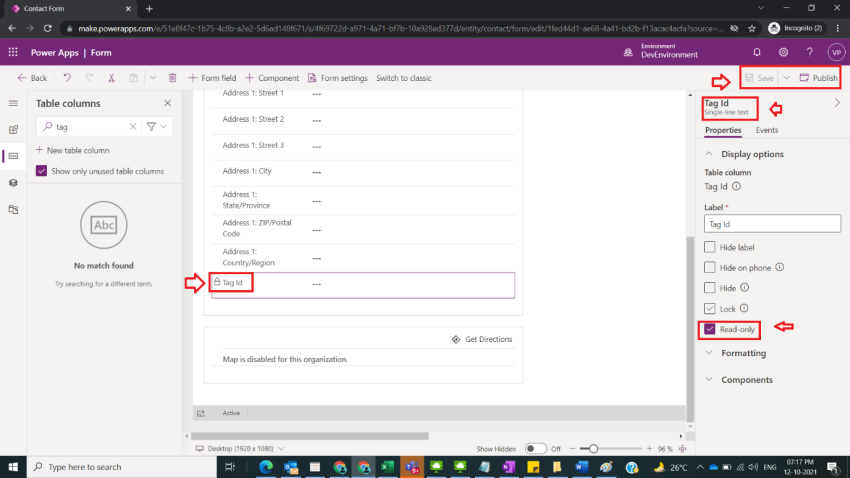The height and width of the screenshot is (478, 850).
Task: Open the Save dropdown arrow
Action: click(x=786, y=78)
